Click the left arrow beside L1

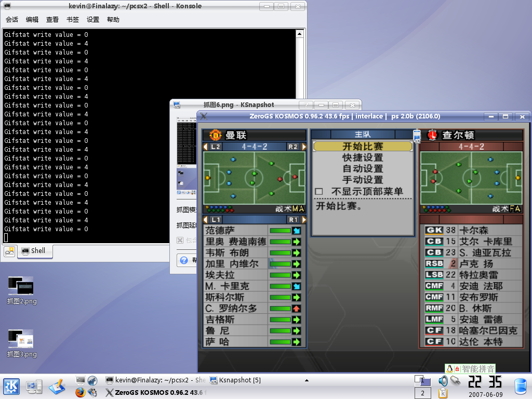tap(205, 220)
